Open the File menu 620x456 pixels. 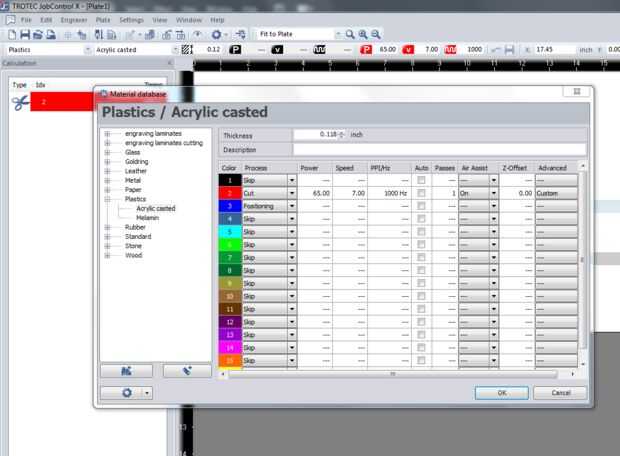pos(26,20)
